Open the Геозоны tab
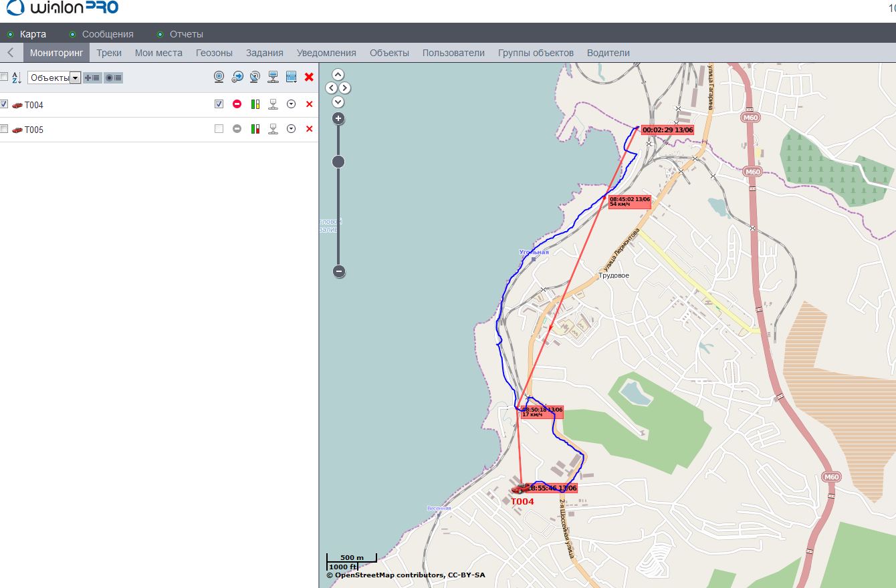The width and height of the screenshot is (896, 588). coord(214,53)
